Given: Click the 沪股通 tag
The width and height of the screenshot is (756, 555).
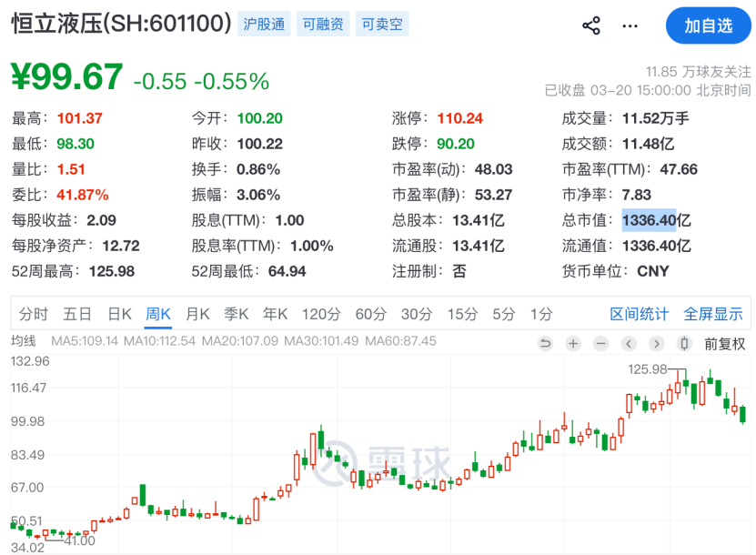Looking at the screenshot, I should tap(264, 24).
